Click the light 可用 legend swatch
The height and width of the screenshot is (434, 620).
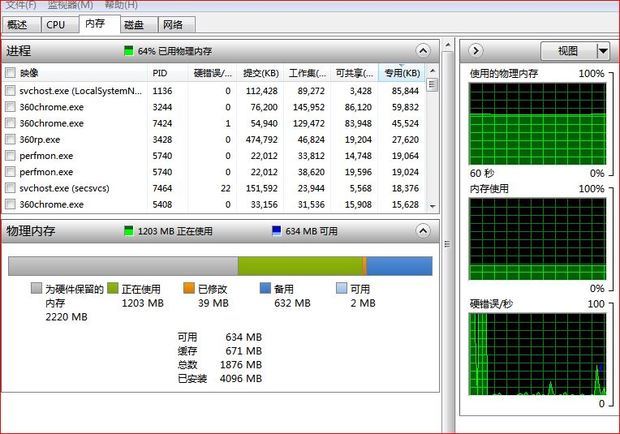[342, 288]
